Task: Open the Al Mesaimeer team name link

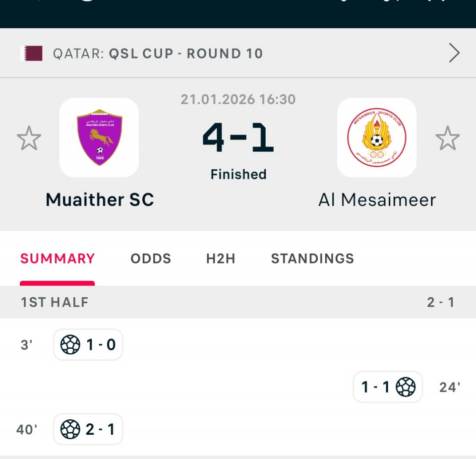Action: 377,199
